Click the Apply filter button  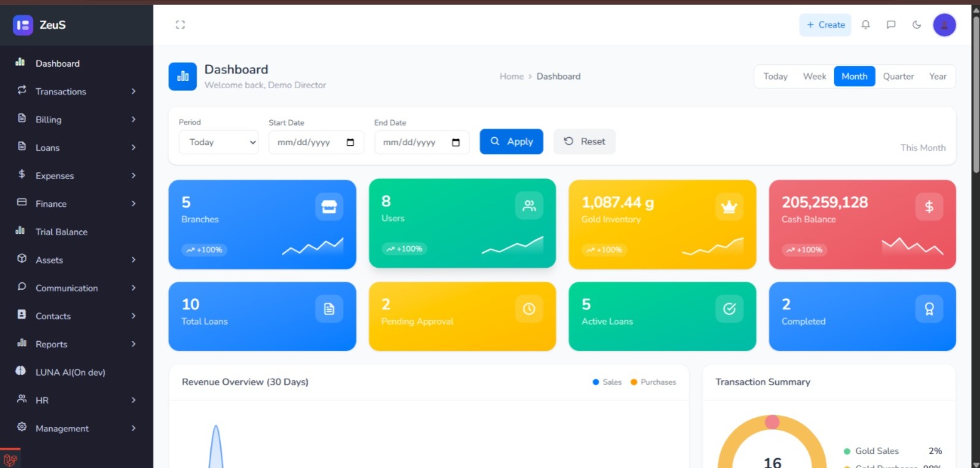point(511,142)
